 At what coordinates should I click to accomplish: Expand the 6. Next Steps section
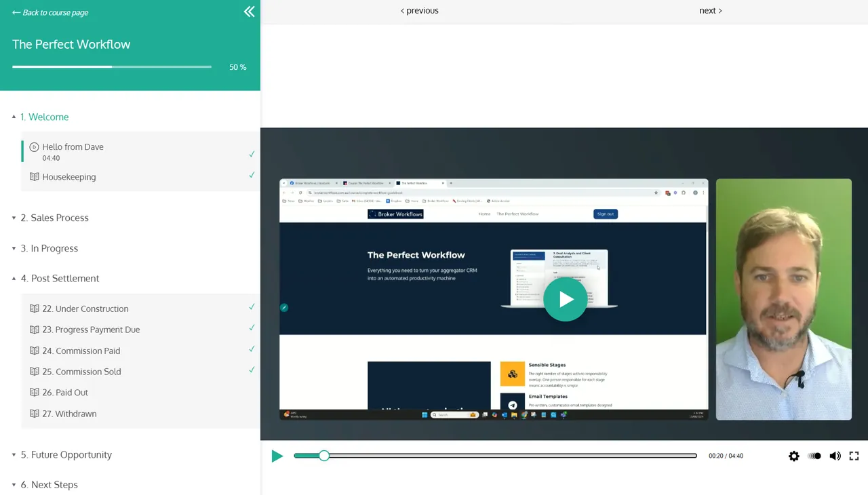45,484
